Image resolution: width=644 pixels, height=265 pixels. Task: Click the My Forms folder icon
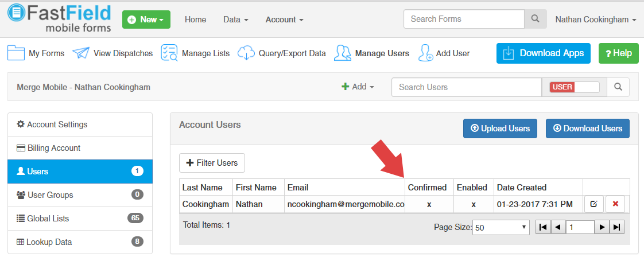(15, 53)
